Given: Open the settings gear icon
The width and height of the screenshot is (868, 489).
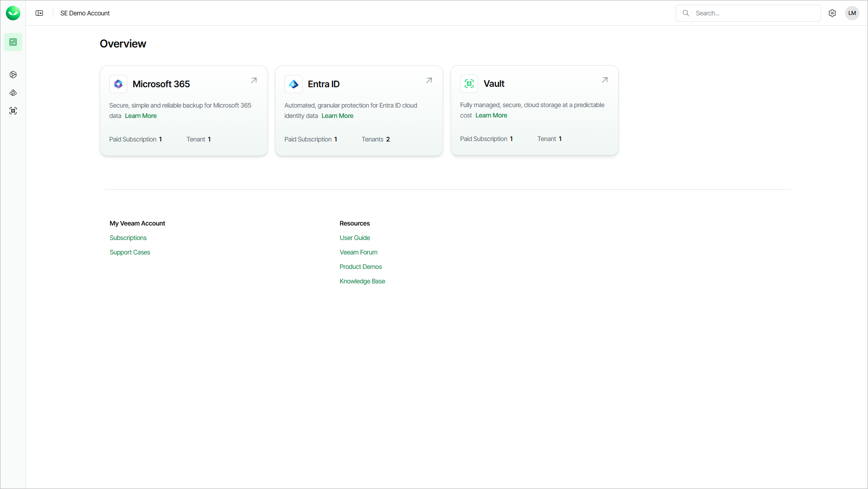Looking at the screenshot, I should [832, 13].
